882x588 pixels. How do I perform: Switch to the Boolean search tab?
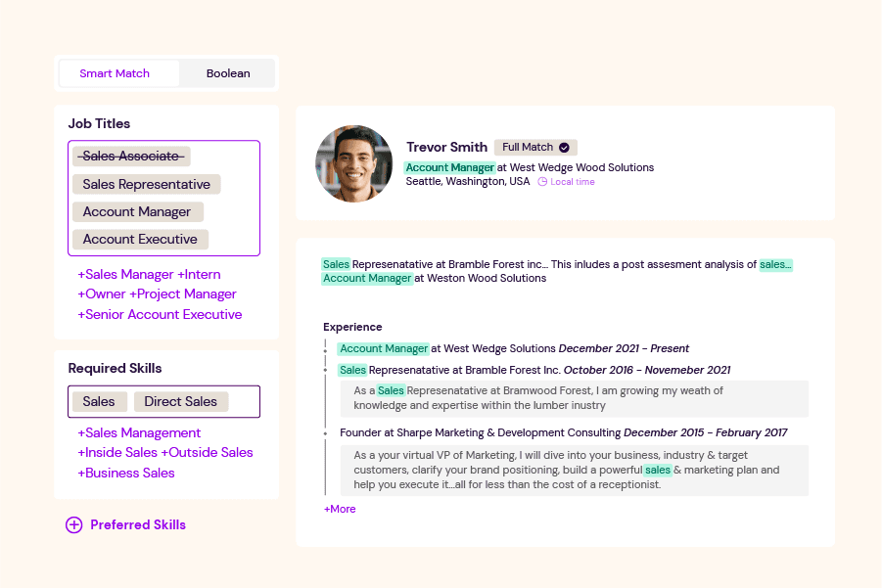226,72
